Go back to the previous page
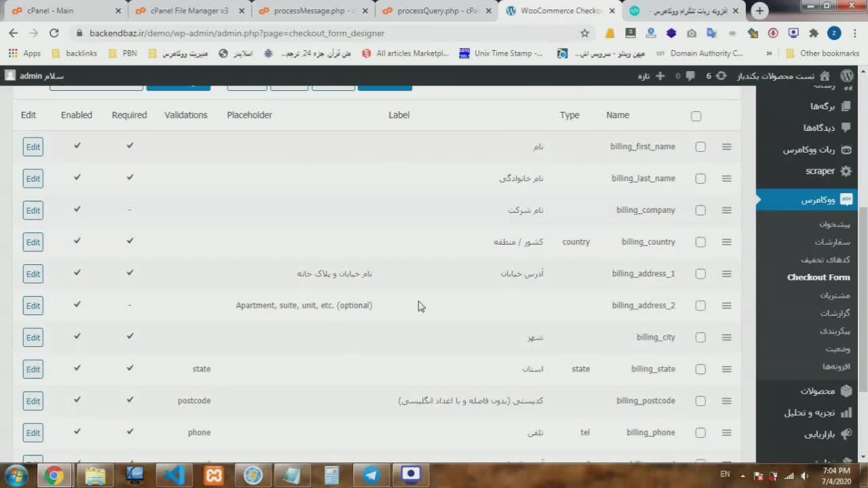The image size is (868, 488). point(14,33)
